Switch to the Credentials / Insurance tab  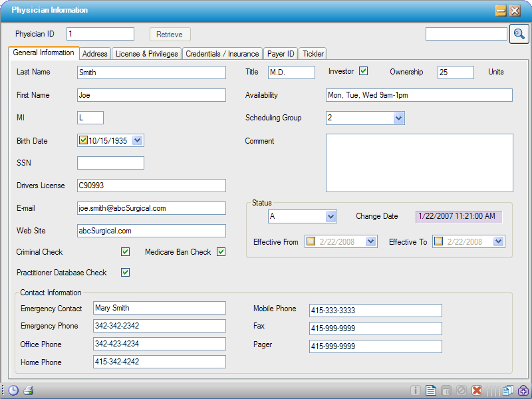pos(222,54)
